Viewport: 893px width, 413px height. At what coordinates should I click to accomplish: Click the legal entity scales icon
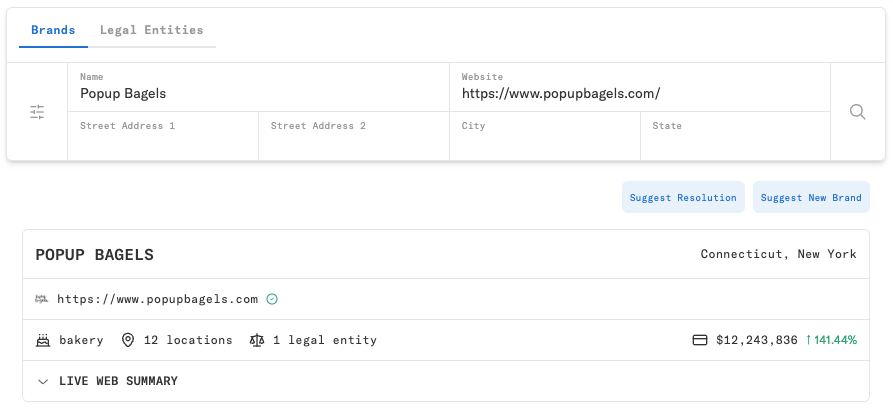(x=257, y=340)
